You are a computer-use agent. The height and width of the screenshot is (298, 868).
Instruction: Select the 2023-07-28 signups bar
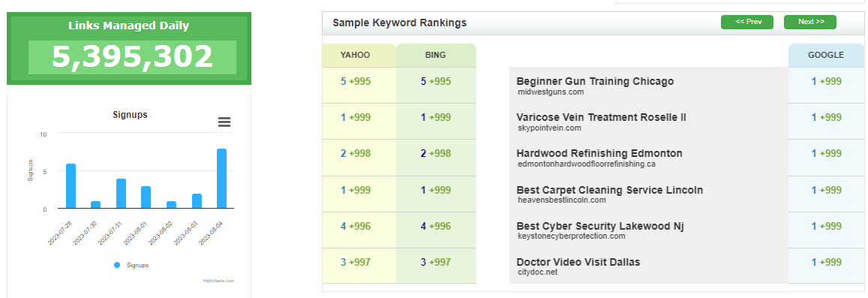pos(71,186)
